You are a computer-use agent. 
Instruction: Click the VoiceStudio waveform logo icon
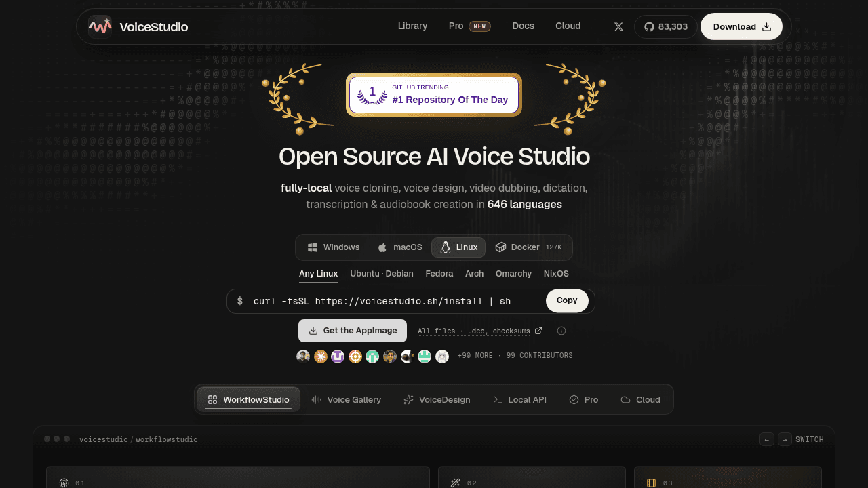tap(100, 26)
